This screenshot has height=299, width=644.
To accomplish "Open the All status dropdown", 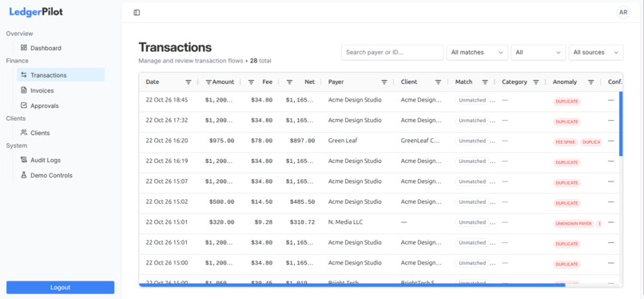I will tap(539, 53).
